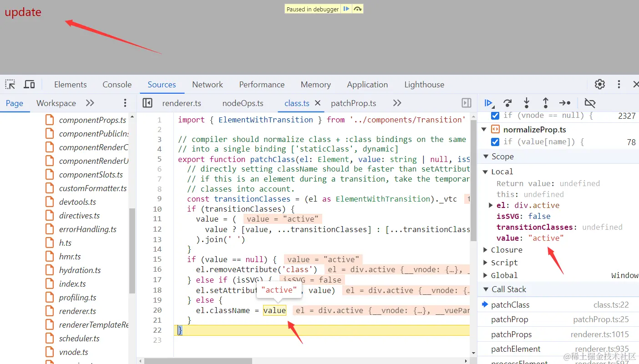The width and height of the screenshot is (639, 364).
Task: Open scheduler.ts file icon
Action: coord(50,339)
